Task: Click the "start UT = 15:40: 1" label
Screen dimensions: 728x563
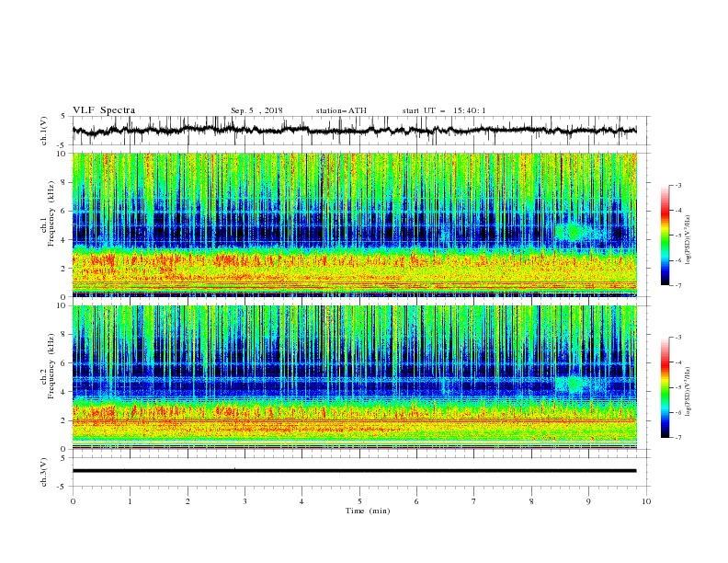Action: [444, 110]
